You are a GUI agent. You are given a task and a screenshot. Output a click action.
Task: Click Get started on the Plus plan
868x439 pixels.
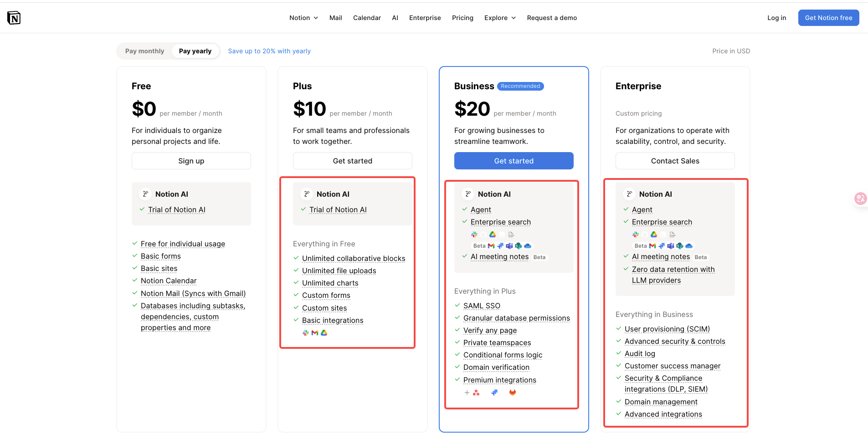353,161
